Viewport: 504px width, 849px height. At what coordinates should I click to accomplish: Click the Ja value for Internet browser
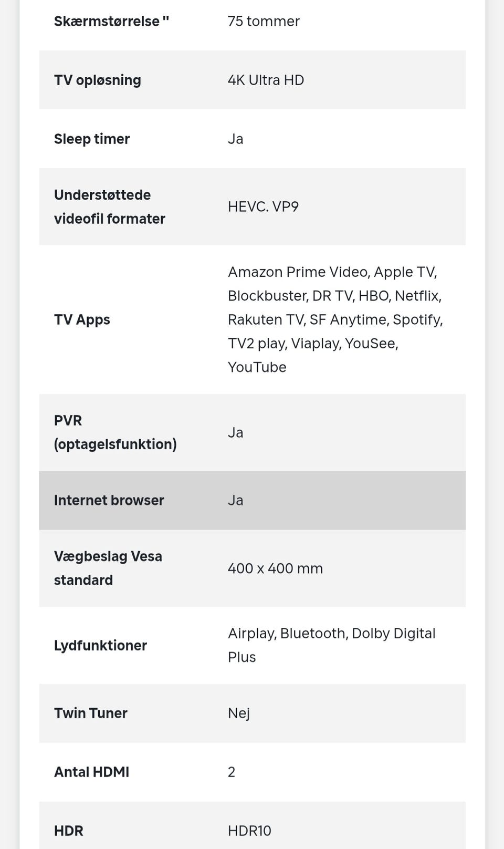(235, 501)
